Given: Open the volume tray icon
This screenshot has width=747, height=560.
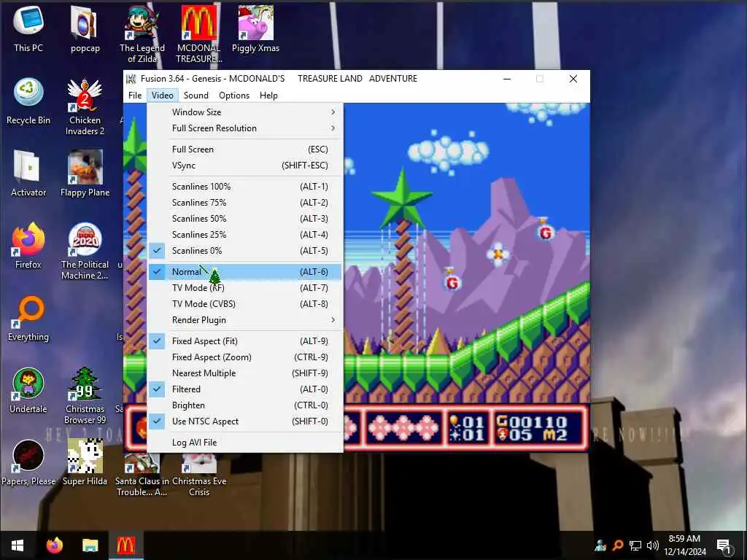Looking at the screenshot, I should click(653, 545).
